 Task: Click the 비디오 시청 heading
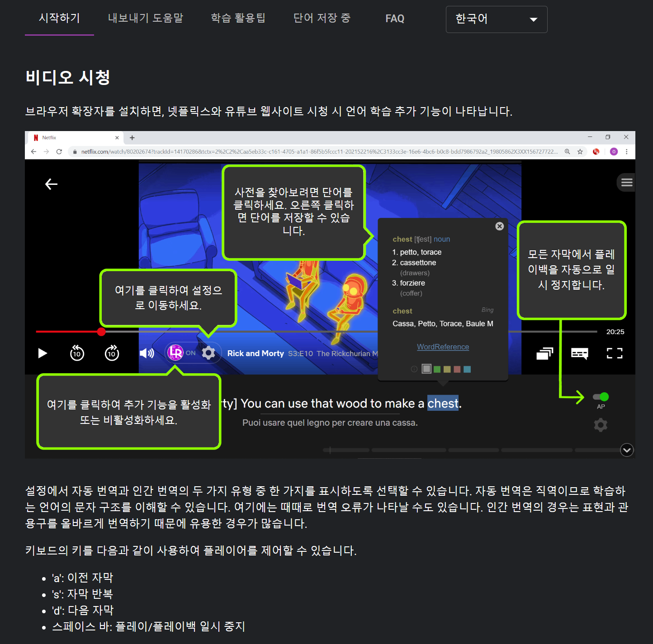coord(68,77)
